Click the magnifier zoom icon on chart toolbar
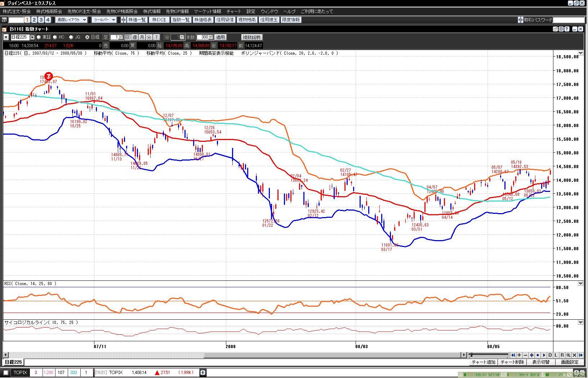 [x=568, y=355]
